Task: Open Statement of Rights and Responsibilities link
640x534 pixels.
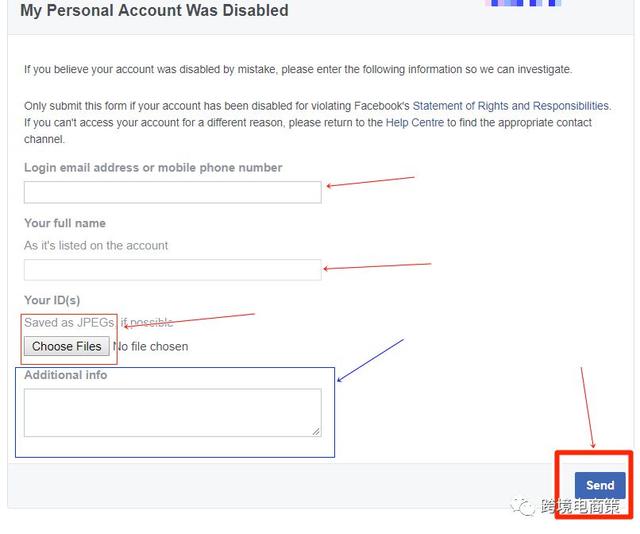Action: tap(510, 106)
